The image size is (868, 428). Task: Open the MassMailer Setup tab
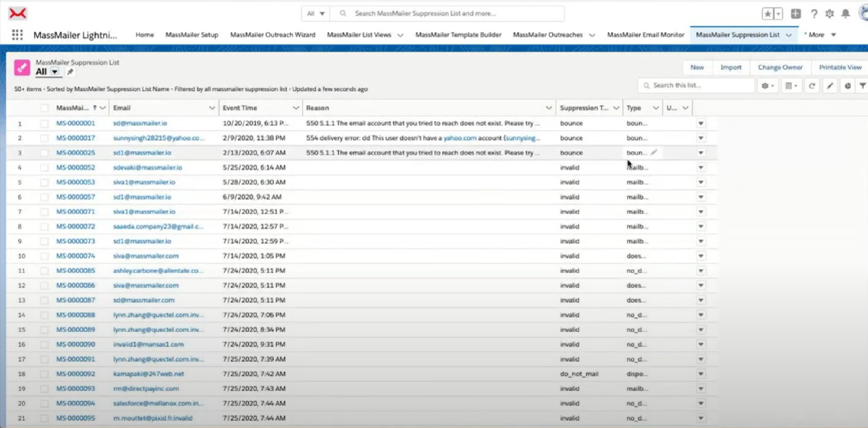click(192, 35)
